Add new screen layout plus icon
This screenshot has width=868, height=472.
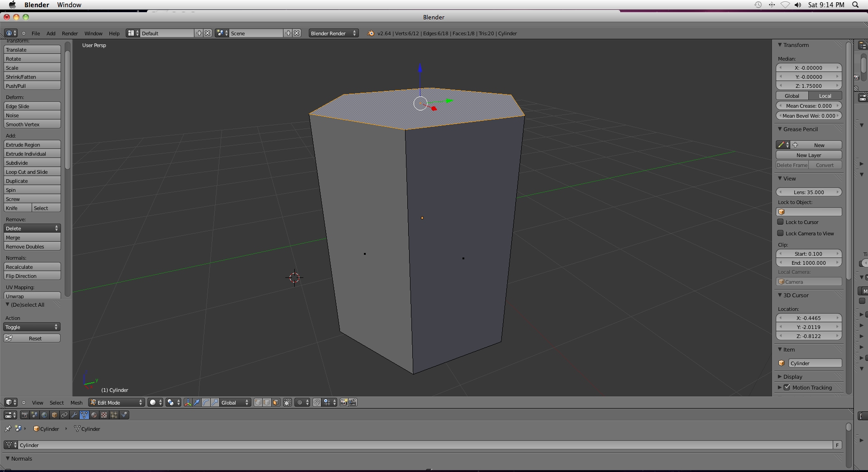pos(199,33)
